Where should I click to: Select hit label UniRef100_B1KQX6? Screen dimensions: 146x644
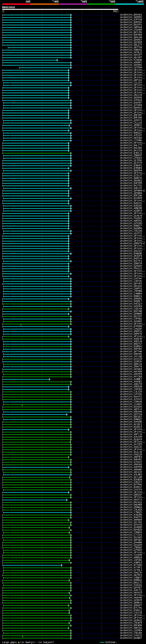click(131, 407)
